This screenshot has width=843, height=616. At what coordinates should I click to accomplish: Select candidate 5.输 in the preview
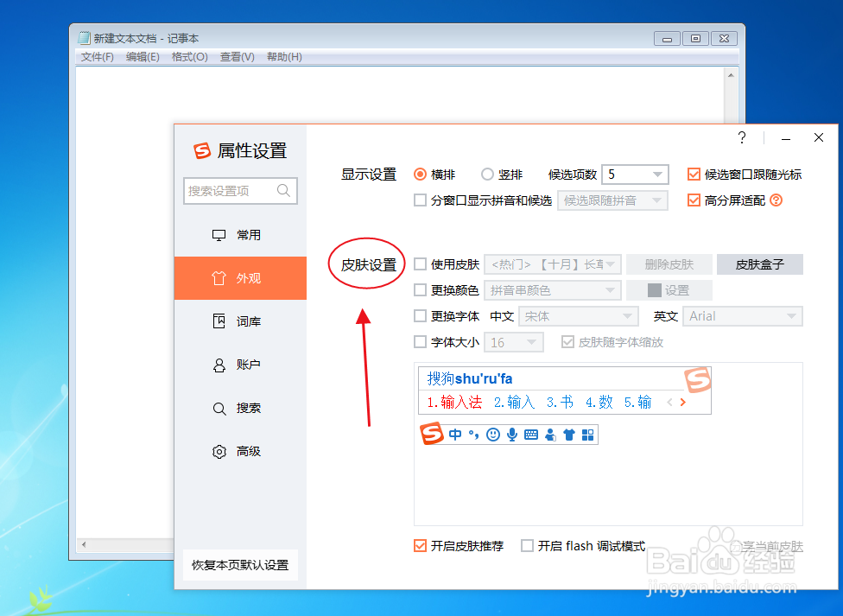637,402
